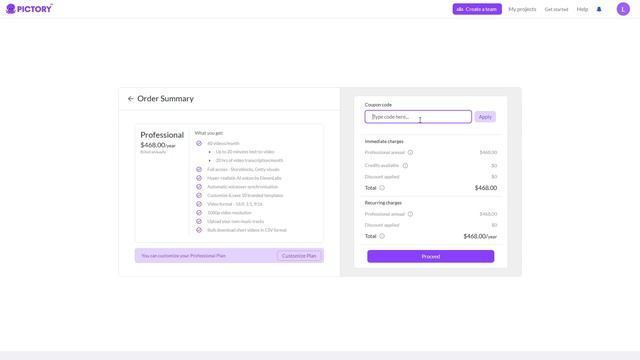Click the Coupon code label

coord(378,105)
